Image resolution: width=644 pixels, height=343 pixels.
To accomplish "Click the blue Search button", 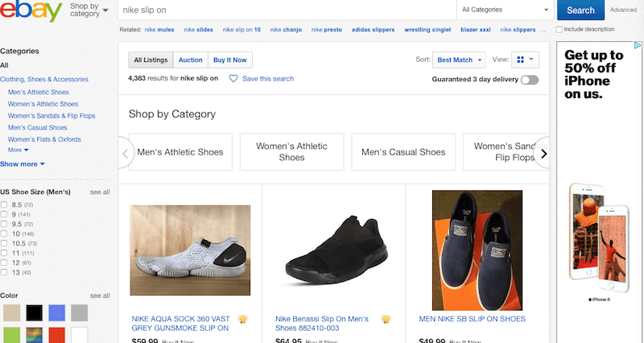I will [580, 10].
